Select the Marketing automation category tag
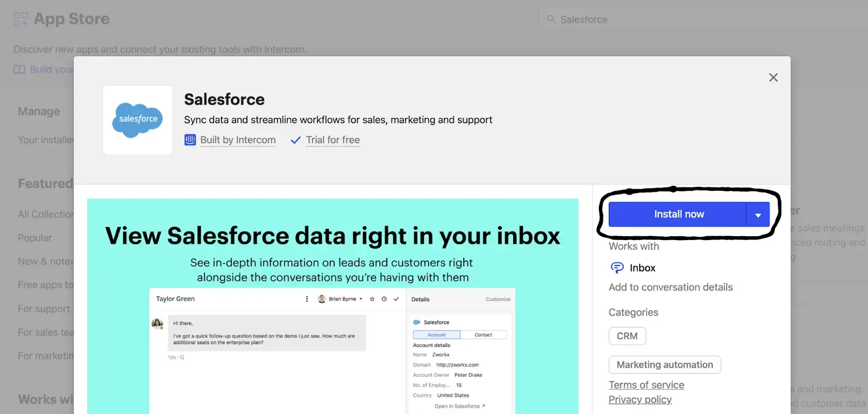868x414 pixels. (665, 365)
